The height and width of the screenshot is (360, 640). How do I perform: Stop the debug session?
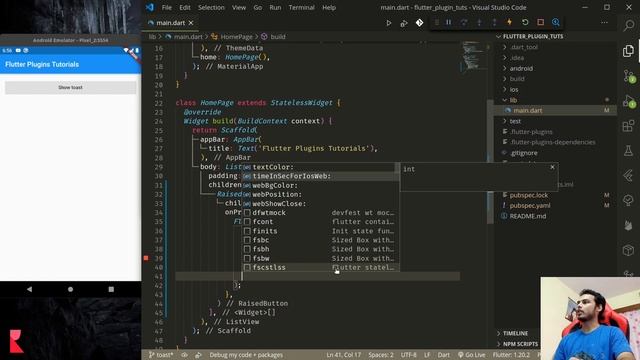pos(540,22)
